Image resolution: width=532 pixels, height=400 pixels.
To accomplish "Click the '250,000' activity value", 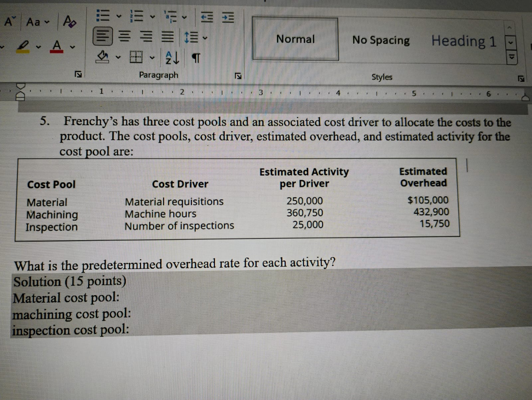I will [x=305, y=201].
